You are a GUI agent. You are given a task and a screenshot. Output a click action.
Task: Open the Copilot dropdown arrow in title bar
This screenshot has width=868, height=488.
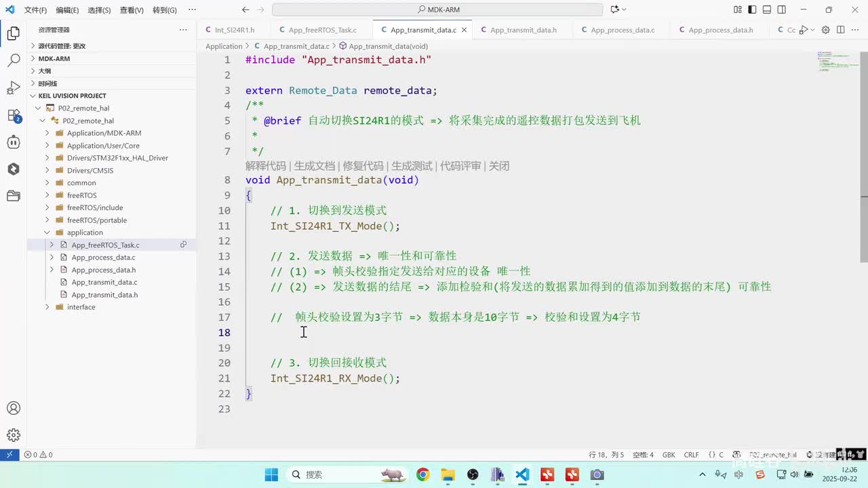pos(624,9)
